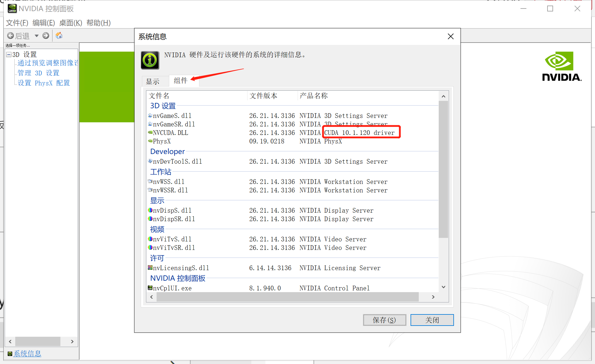Image resolution: width=595 pixels, height=364 pixels.
Task: Click the list's scroll down arrow
Action: tap(443, 287)
